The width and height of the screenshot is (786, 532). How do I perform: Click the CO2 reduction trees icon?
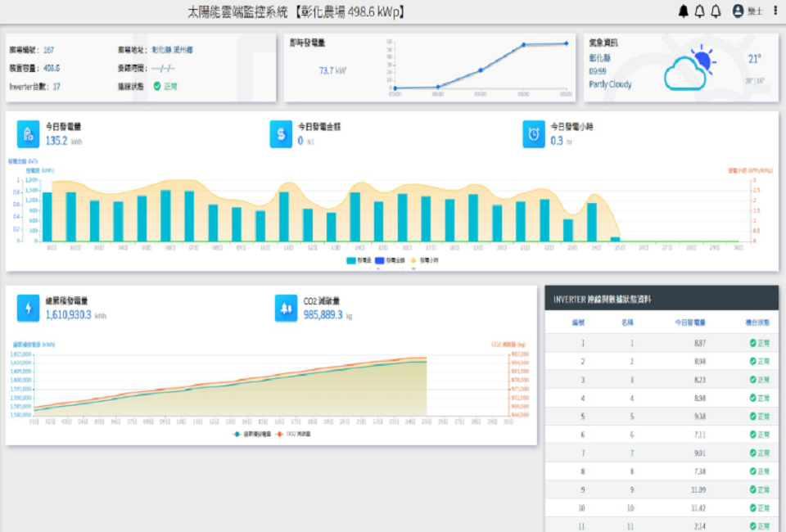click(287, 308)
